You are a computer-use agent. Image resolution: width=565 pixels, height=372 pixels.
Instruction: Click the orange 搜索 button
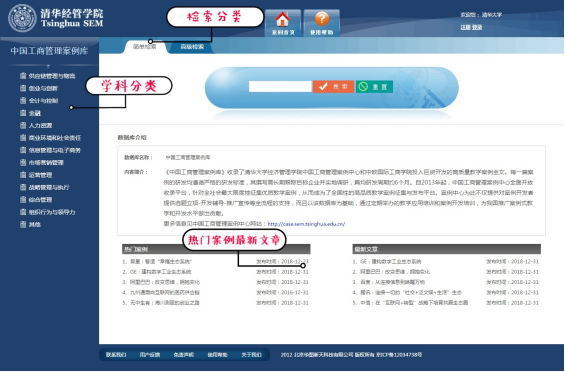333,87
